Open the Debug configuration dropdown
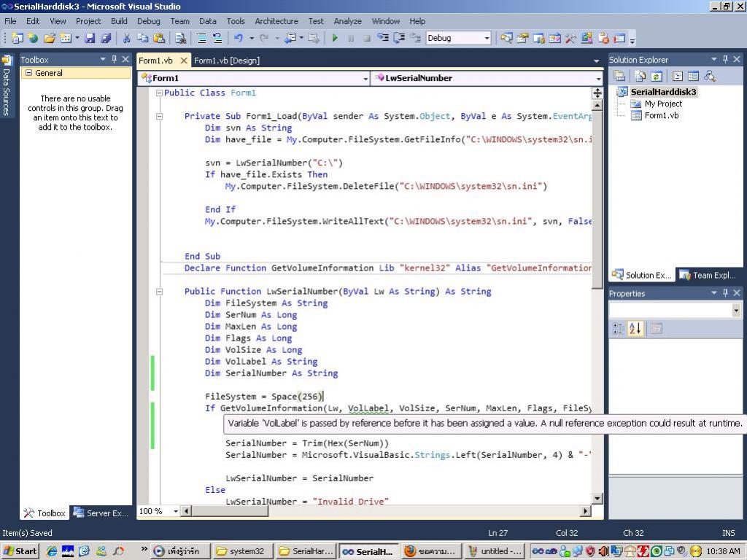 pyautogui.click(x=487, y=38)
